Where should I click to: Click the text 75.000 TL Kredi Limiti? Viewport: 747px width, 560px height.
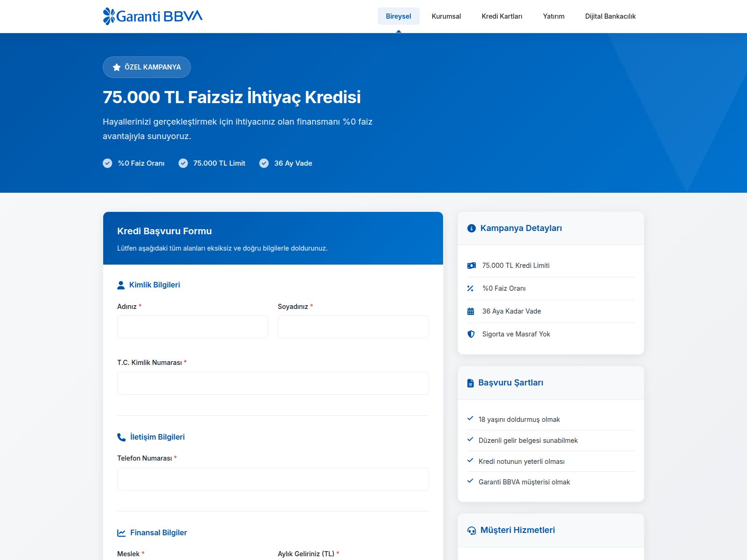[x=516, y=266]
